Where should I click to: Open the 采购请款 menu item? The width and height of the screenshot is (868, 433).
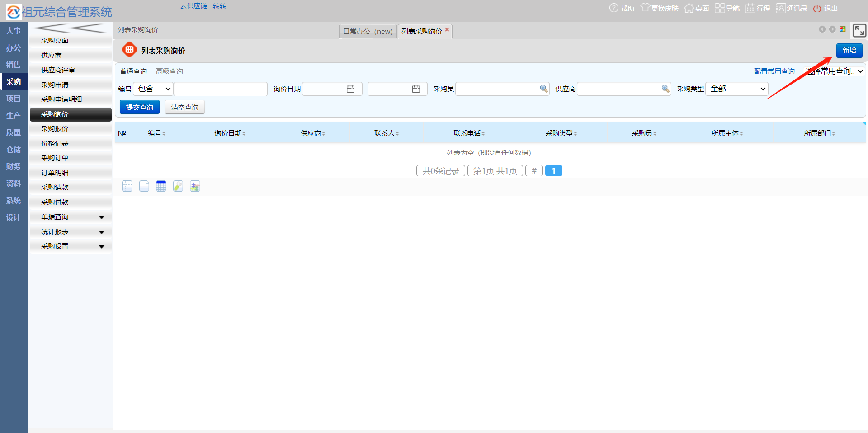71,188
